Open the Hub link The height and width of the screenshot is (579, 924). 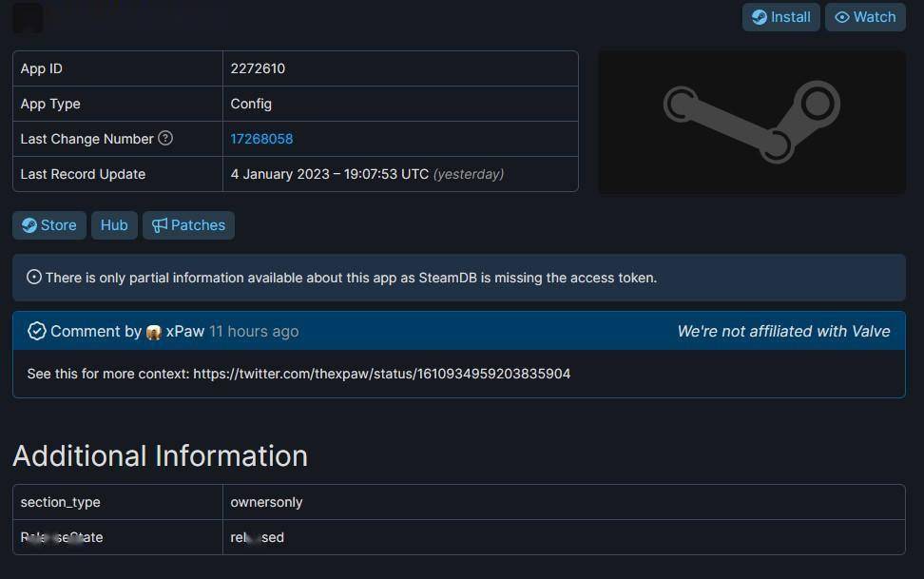[x=114, y=225]
